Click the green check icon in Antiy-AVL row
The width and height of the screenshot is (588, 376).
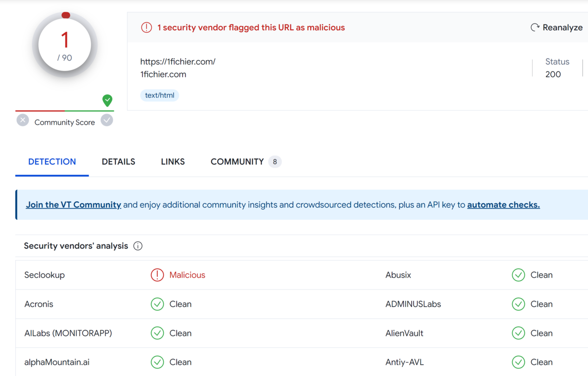pos(518,362)
